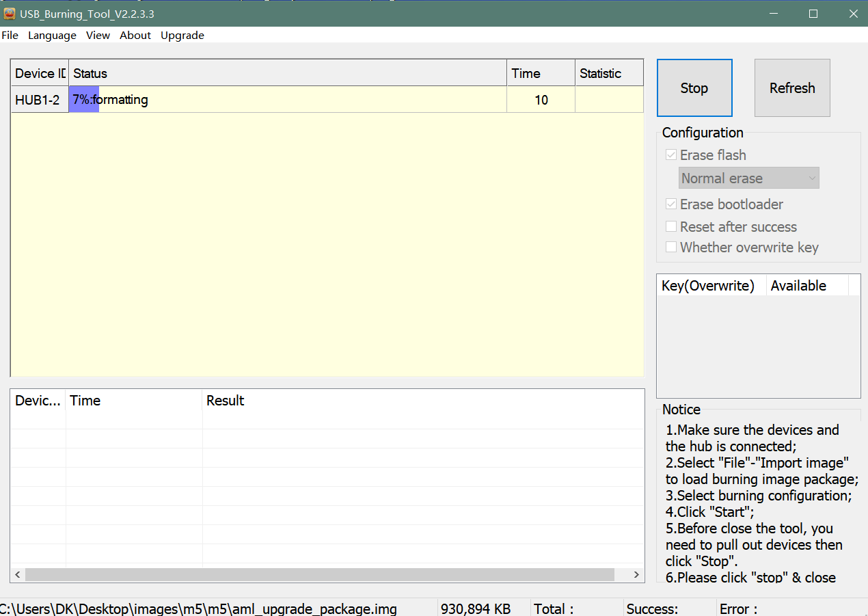Enable Reset after success checkbox

coord(671,227)
